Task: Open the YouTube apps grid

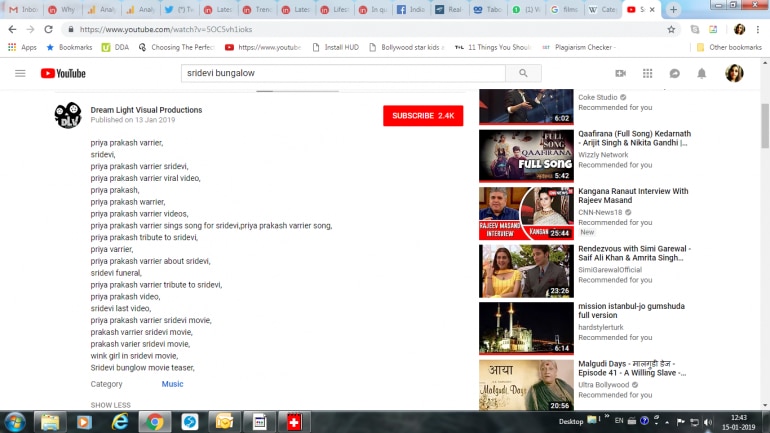Action: pos(647,73)
